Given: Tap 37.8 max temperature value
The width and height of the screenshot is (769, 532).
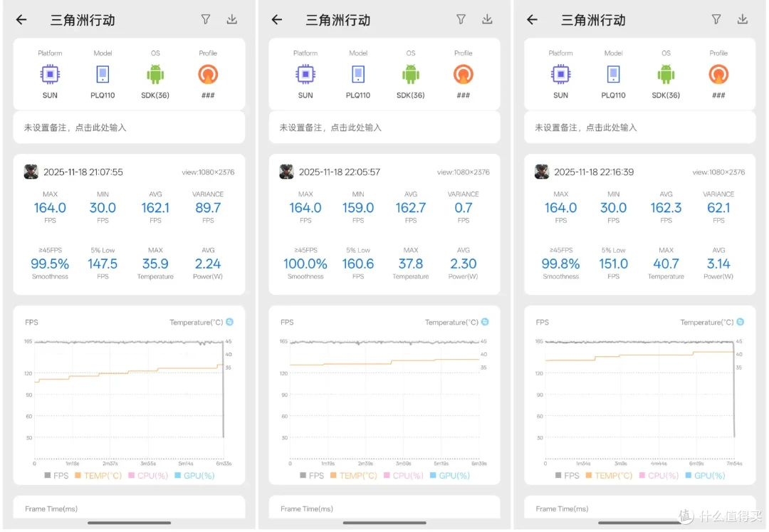Looking at the screenshot, I should pos(411,264).
